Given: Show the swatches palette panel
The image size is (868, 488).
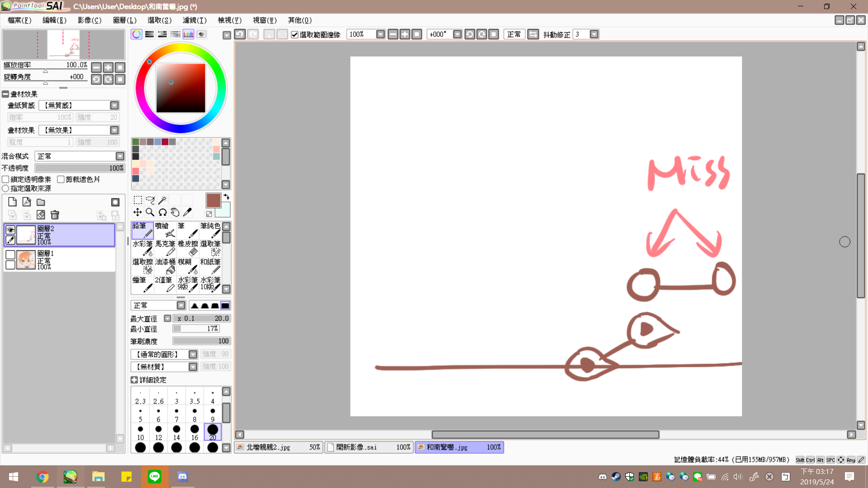Looking at the screenshot, I should (189, 34).
